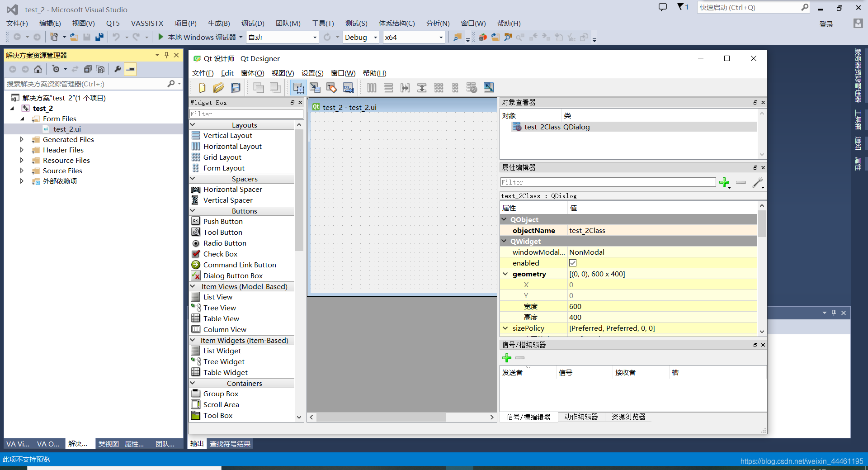Click Open Form folder icon in Qt Designer
This screenshot has height=470, width=868.
pyautogui.click(x=219, y=88)
